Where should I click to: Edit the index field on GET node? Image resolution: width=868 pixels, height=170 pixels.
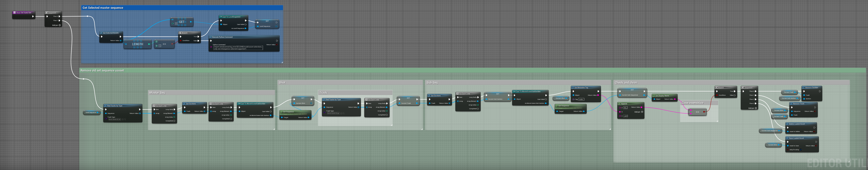click(176, 24)
